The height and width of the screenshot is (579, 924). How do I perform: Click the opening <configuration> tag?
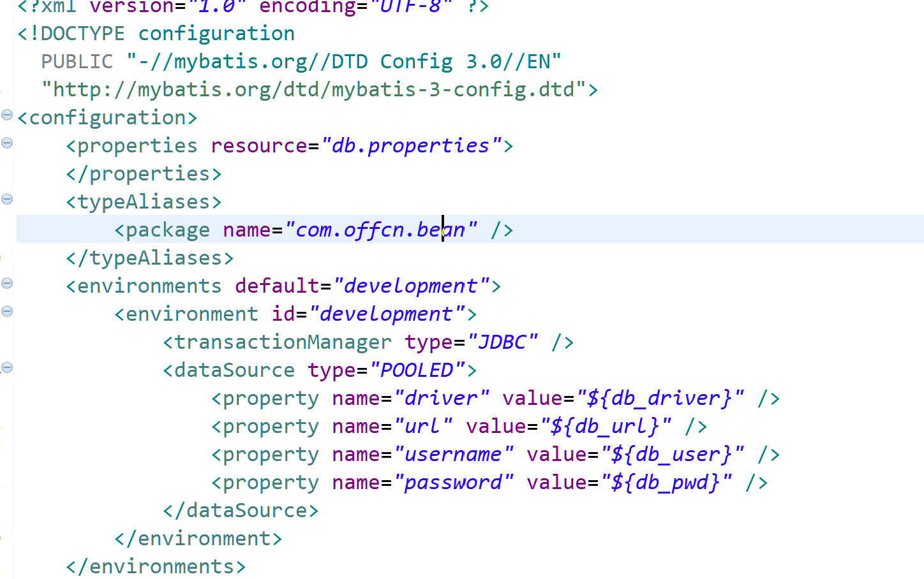coord(107,118)
